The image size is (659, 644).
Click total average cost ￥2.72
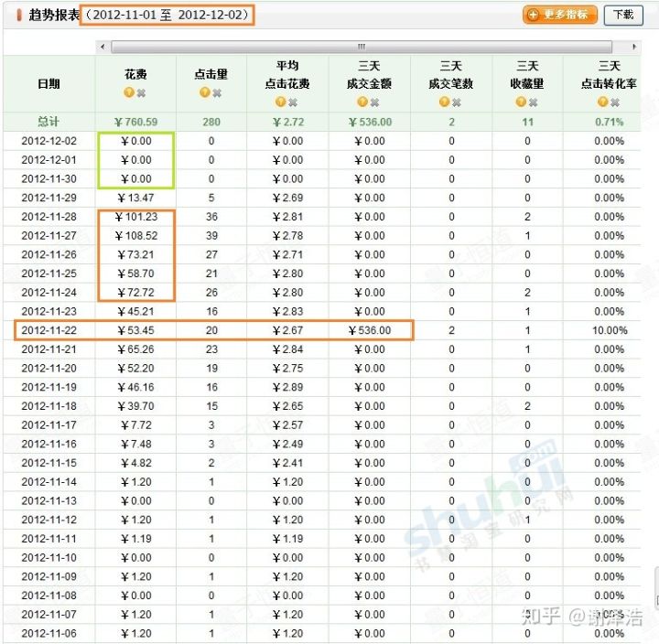pyautogui.click(x=288, y=122)
